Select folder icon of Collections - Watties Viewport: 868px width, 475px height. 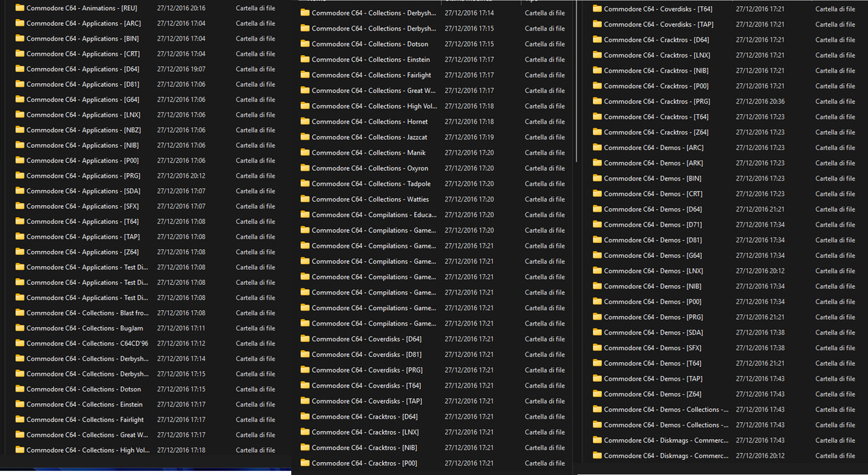tap(305, 199)
